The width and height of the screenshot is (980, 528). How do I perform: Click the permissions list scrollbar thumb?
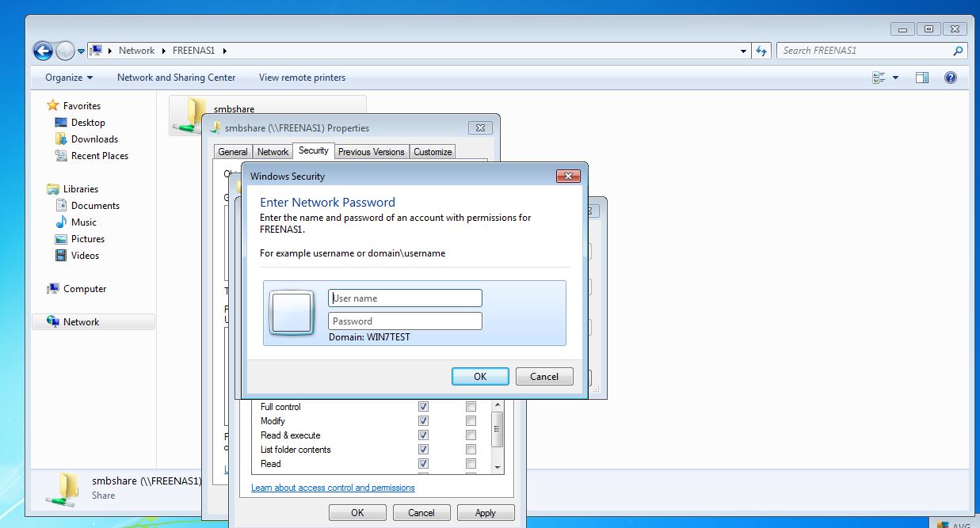tap(498, 429)
